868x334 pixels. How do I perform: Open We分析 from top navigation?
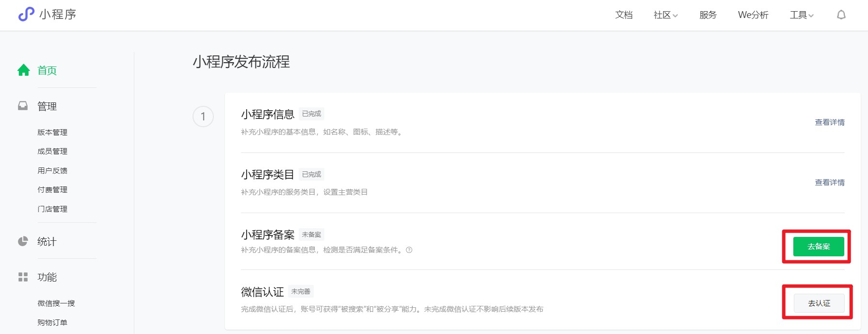tap(753, 15)
